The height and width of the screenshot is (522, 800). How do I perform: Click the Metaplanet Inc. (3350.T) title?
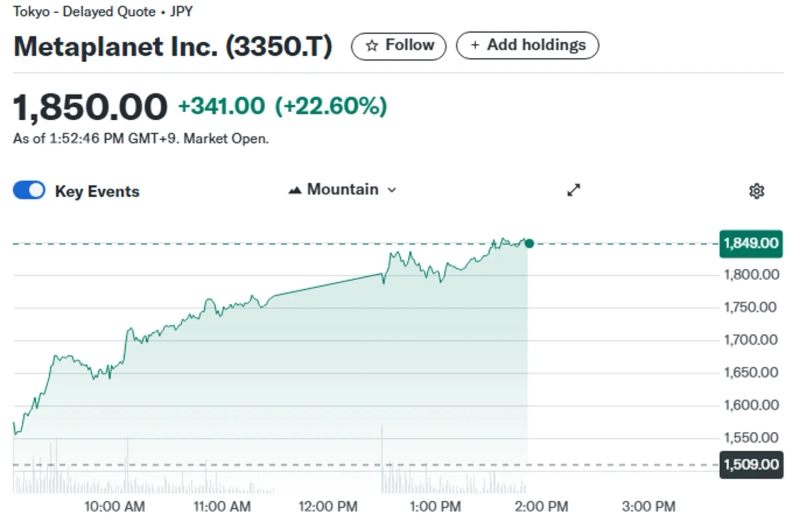(x=173, y=47)
